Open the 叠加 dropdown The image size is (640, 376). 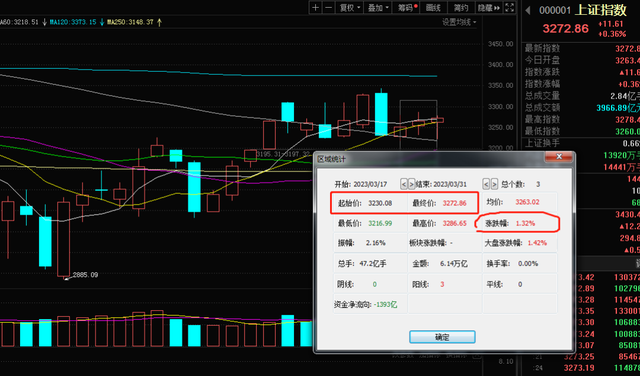coord(378,7)
